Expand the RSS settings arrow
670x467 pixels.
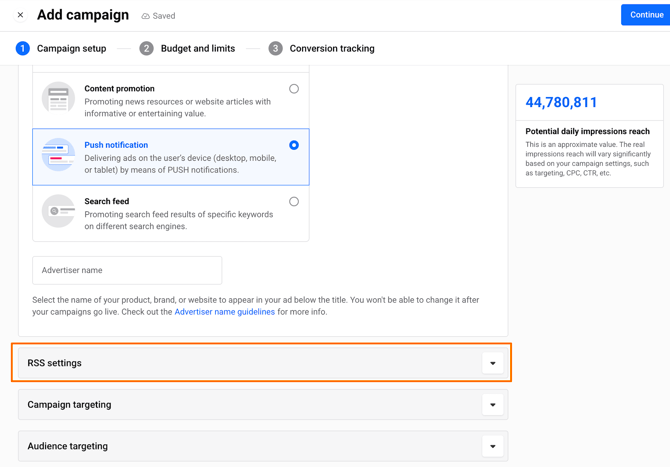(x=493, y=363)
